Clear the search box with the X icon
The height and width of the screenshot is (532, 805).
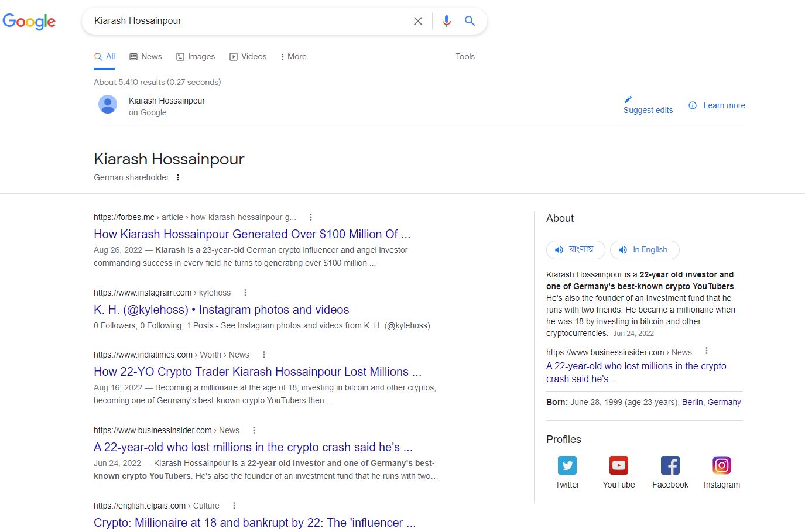pyautogui.click(x=418, y=21)
